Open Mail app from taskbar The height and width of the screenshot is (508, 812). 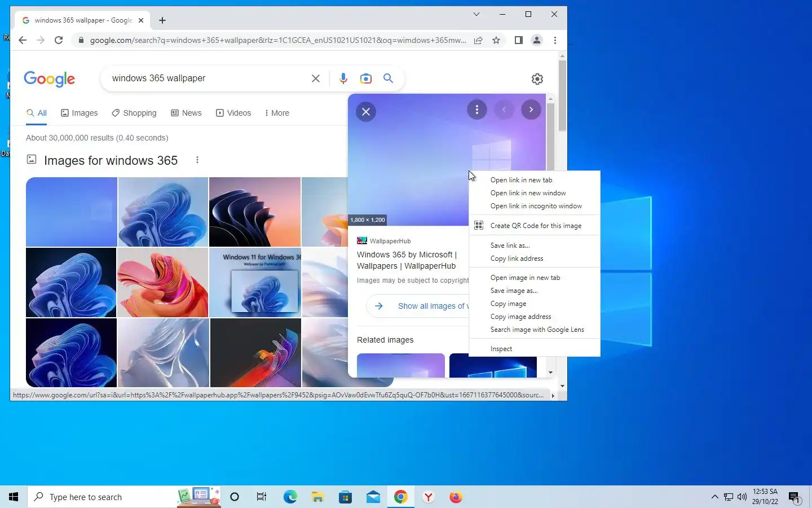373,497
